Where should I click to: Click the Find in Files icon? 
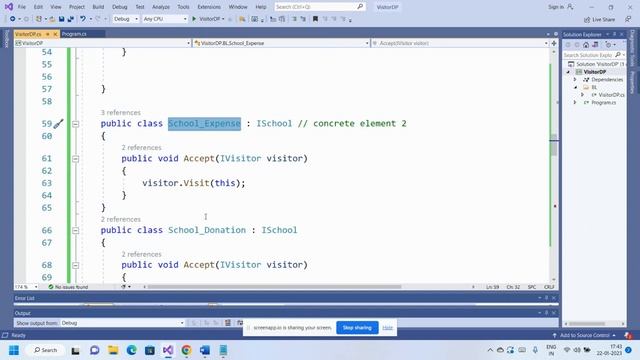pyautogui.click(x=242, y=19)
